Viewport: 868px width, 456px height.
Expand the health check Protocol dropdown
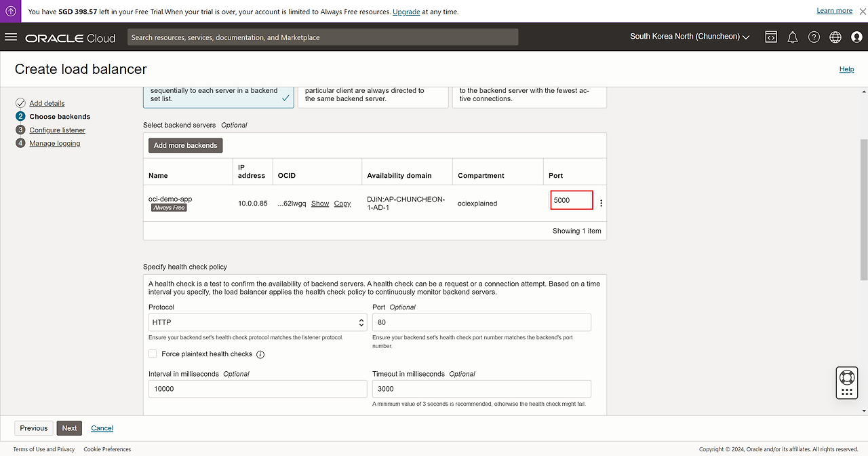[258, 322]
